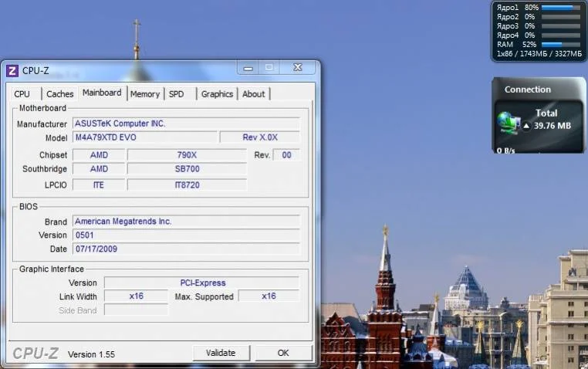Click the Ядро3 0% usage bar
588x369 pixels.
click(x=561, y=26)
